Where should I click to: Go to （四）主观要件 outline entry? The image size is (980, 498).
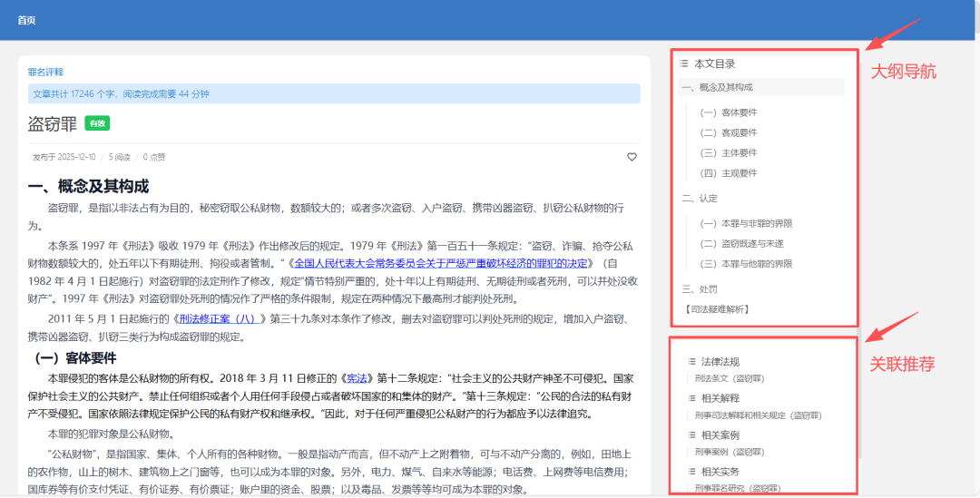click(728, 172)
